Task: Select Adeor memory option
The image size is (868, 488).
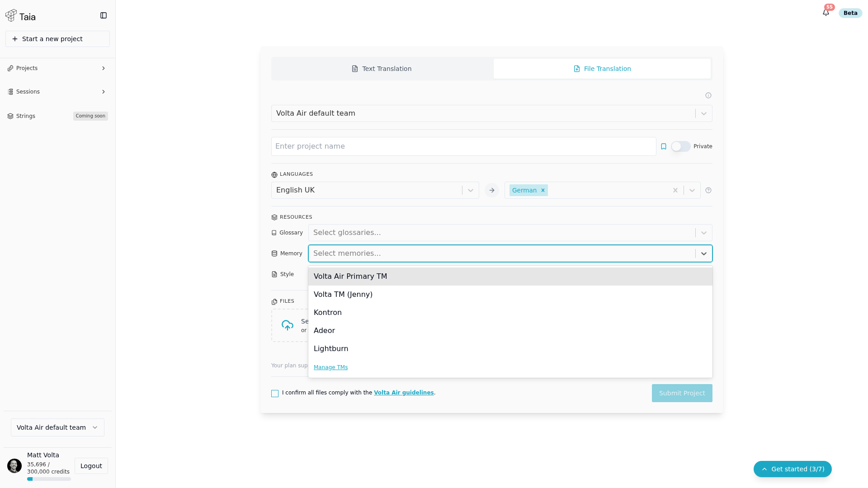Action: tap(510, 331)
